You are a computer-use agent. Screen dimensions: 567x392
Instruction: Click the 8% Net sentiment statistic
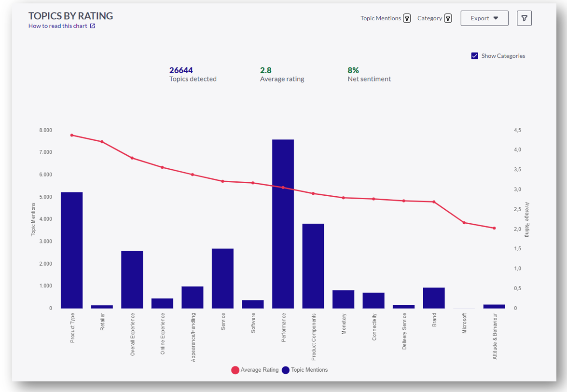click(369, 74)
